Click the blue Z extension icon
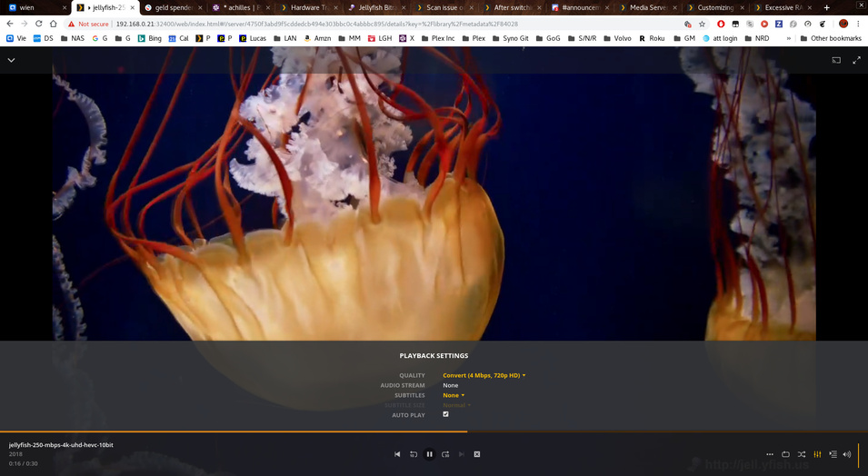The width and height of the screenshot is (868, 476). pyautogui.click(x=778, y=24)
